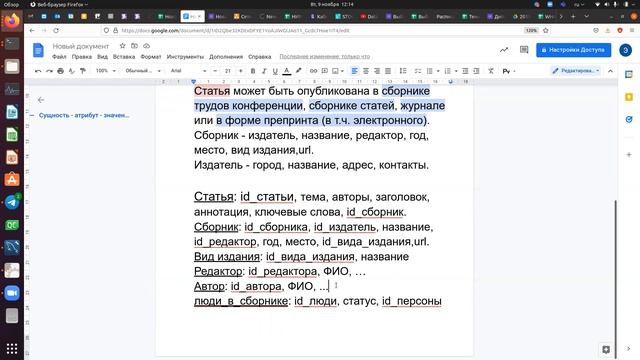
Task: Click the document title Новый документ
Action: click(81, 46)
